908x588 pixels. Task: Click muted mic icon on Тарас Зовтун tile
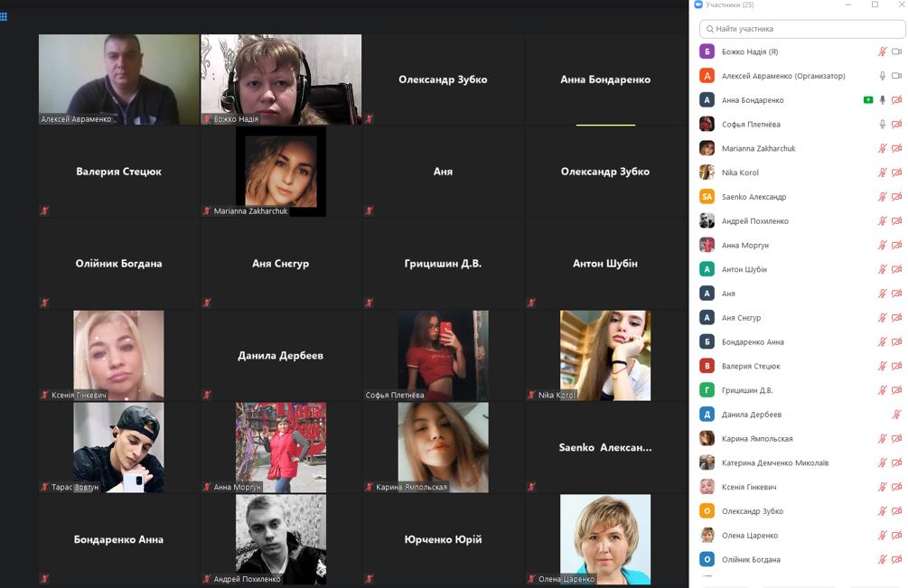[x=44, y=487]
